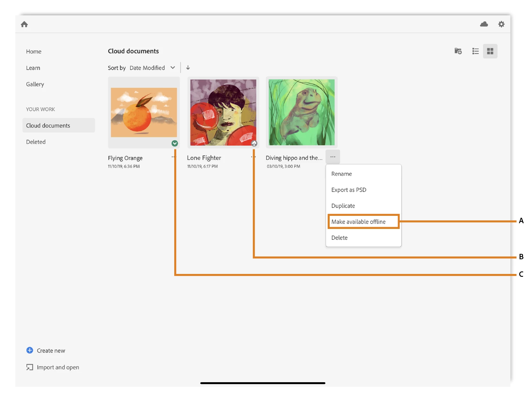The width and height of the screenshot is (532, 402).
Task: Click the offline-available badge on Flying Orange
Action: point(175,143)
